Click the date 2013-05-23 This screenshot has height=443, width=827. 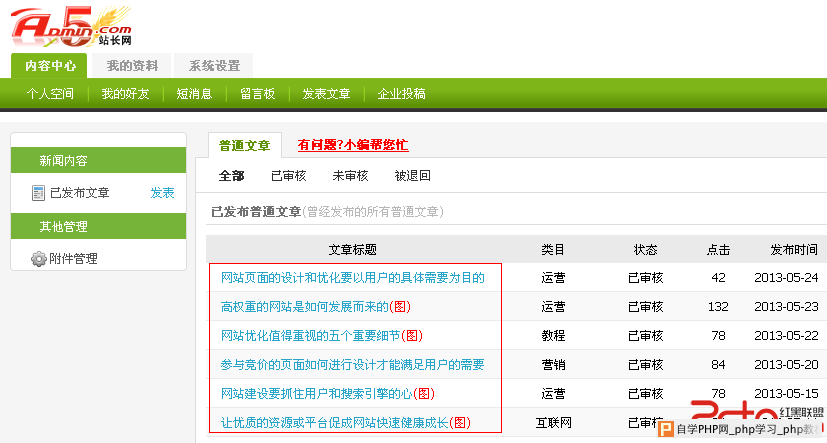(786, 307)
